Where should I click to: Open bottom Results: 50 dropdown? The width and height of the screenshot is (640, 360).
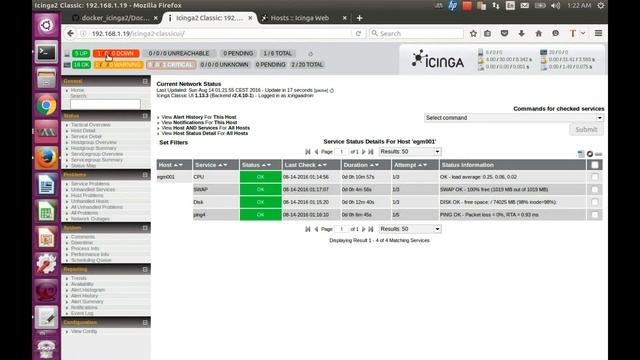tap(410, 229)
